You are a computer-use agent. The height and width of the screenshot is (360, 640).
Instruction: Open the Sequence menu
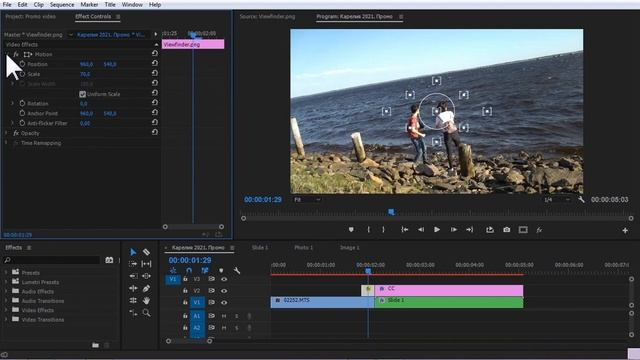[62, 4]
